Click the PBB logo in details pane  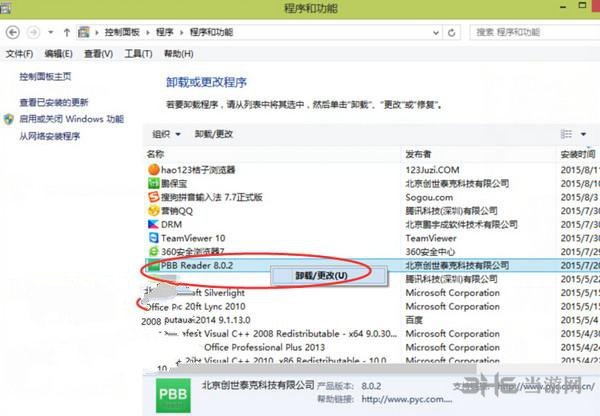173,395
